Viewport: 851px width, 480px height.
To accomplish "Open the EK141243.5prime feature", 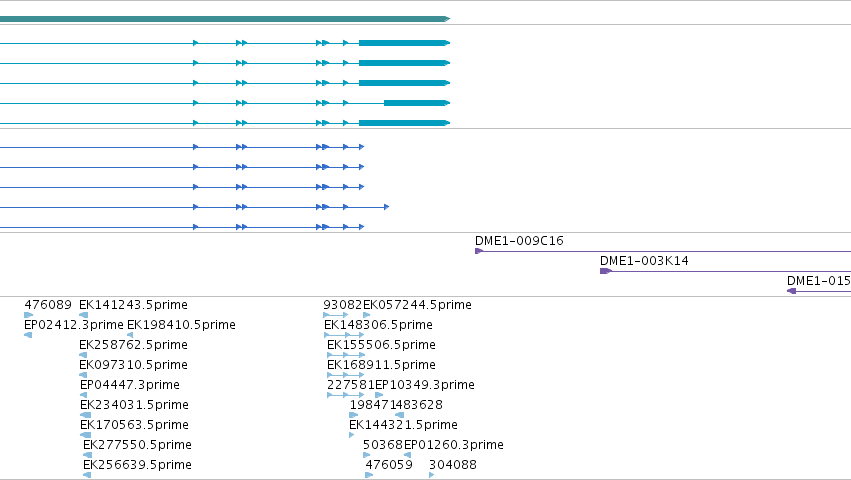I will (133, 305).
